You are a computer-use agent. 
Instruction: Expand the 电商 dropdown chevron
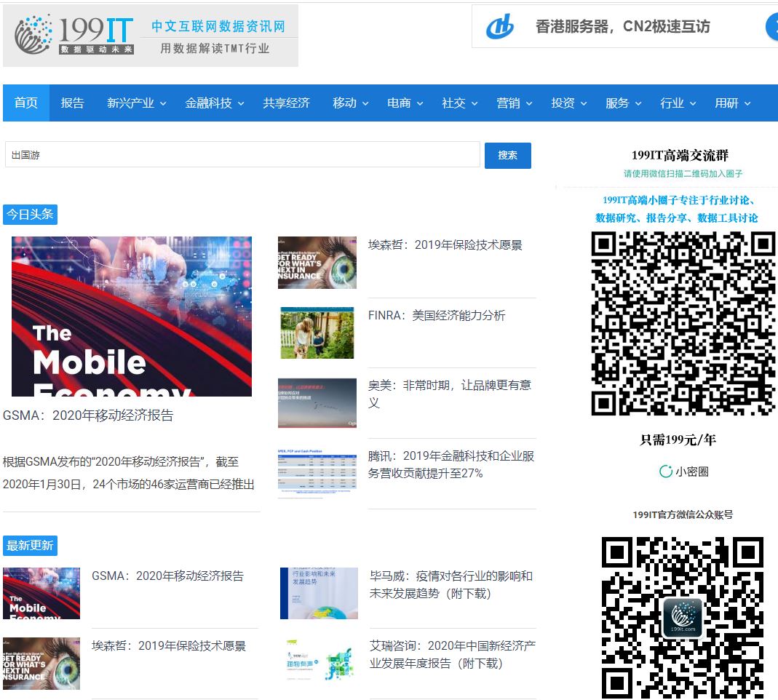pyautogui.click(x=420, y=103)
